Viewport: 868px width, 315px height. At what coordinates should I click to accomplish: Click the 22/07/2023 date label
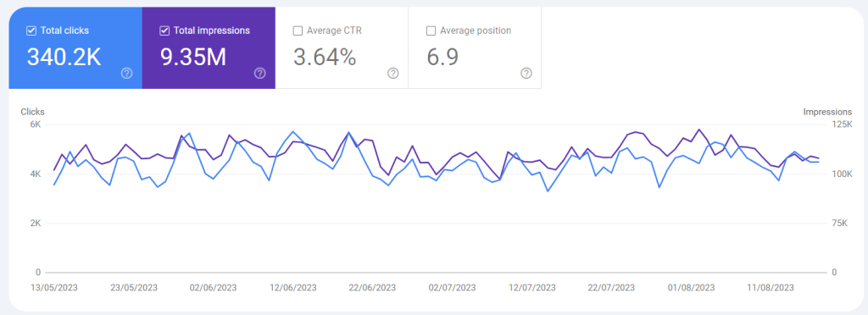tap(611, 288)
